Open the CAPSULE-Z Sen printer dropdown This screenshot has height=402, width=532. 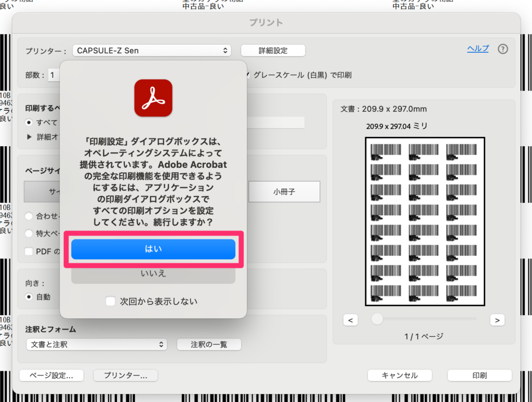tap(152, 50)
